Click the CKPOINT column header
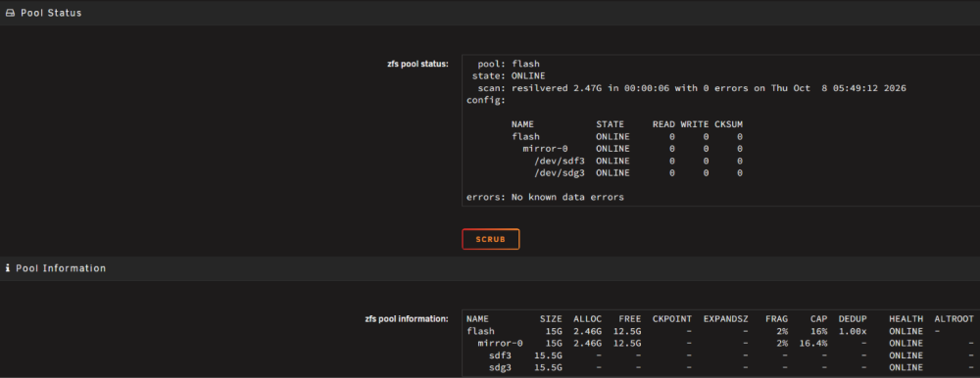The image size is (980, 378). pos(672,318)
